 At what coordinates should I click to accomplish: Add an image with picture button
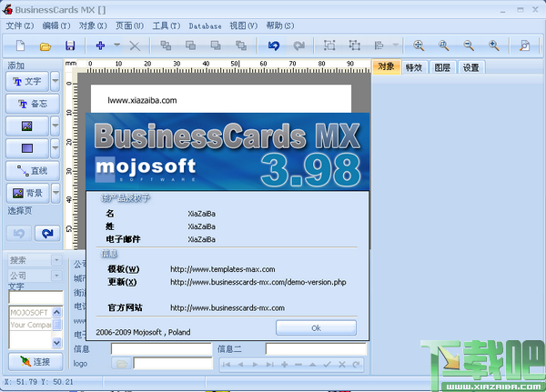point(27,126)
